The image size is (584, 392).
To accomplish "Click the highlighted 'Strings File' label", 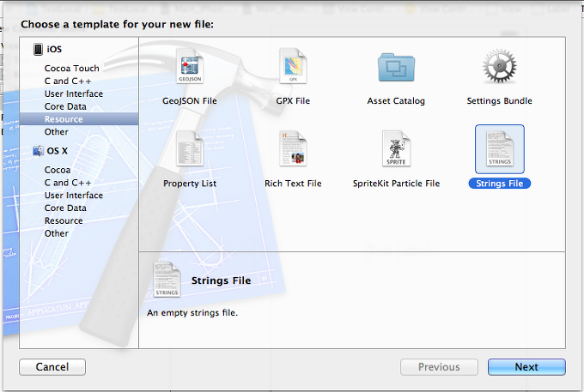I will point(500,184).
